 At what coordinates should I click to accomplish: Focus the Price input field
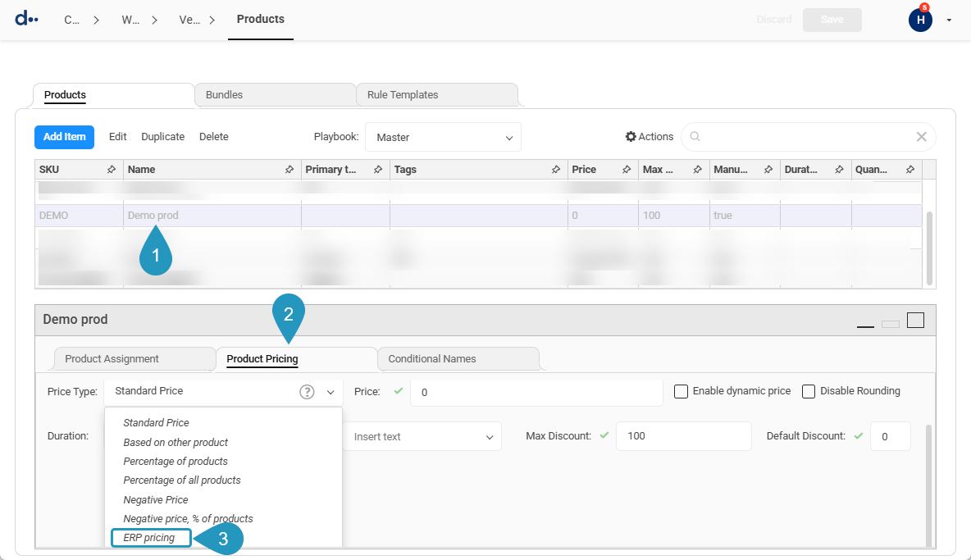pyautogui.click(x=536, y=392)
